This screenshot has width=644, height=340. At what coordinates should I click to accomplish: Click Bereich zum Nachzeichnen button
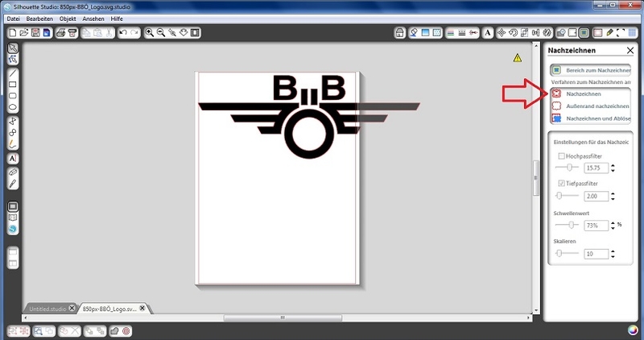[x=592, y=70]
